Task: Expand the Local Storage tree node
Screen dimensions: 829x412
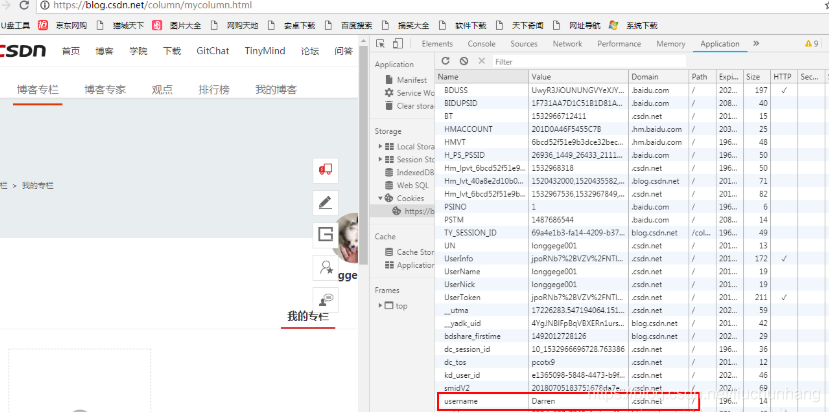Action: click(x=380, y=147)
